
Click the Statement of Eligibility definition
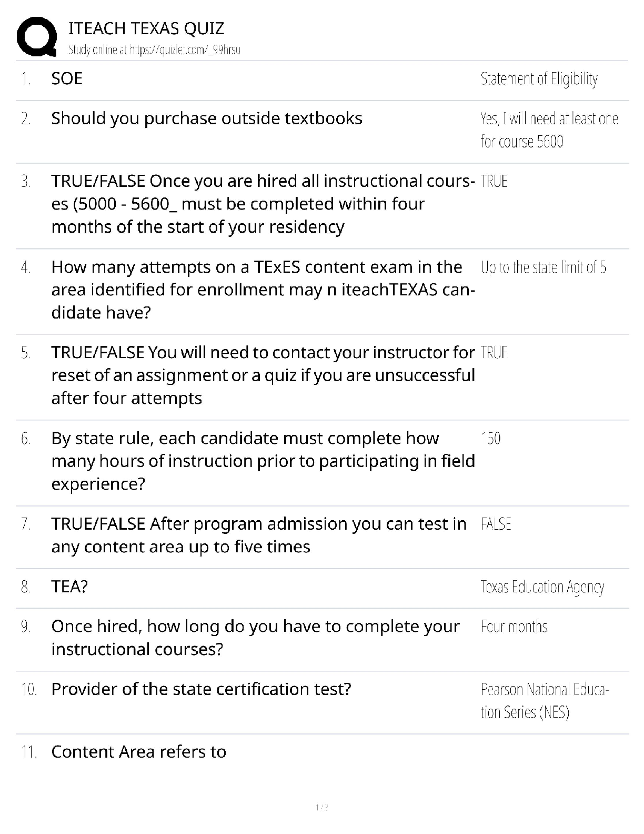pos(539,79)
